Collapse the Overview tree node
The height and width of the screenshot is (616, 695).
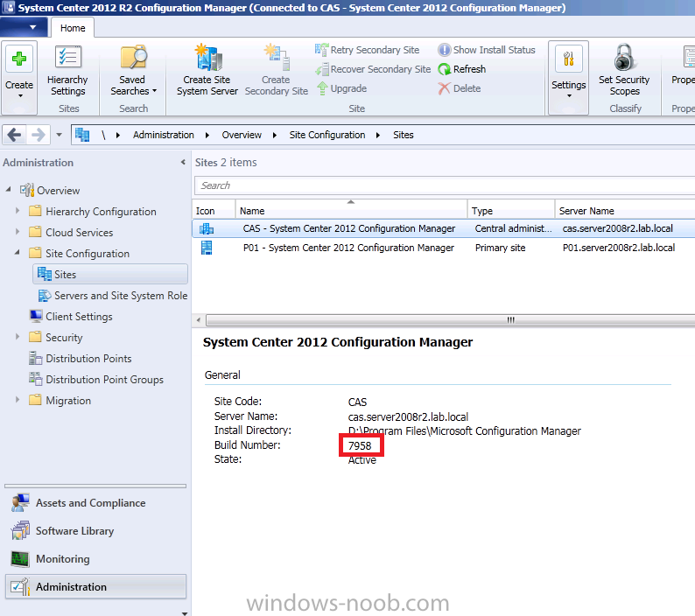(9, 189)
